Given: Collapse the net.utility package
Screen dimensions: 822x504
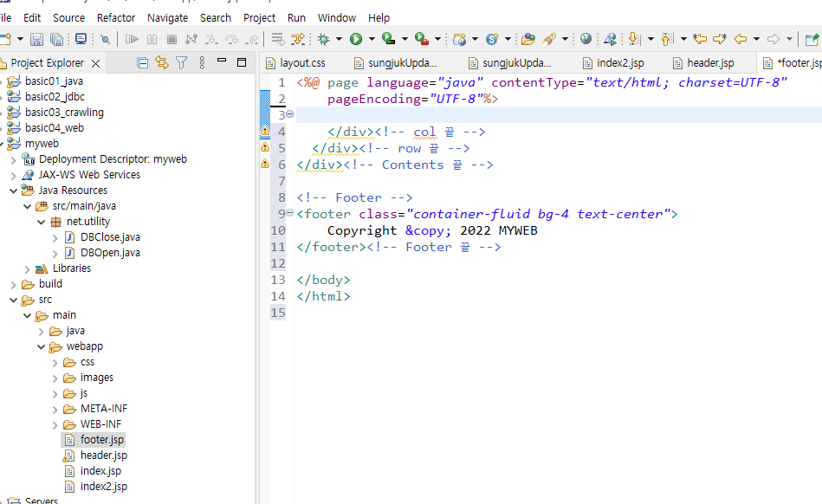Looking at the screenshot, I should pos(41,223).
